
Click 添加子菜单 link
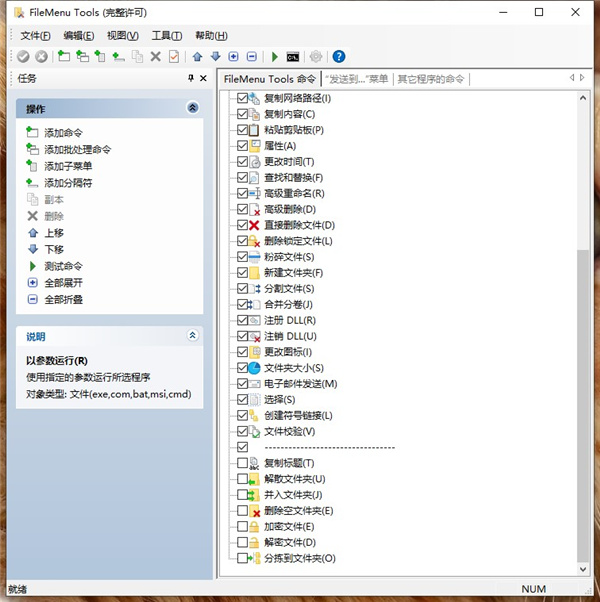click(68, 166)
